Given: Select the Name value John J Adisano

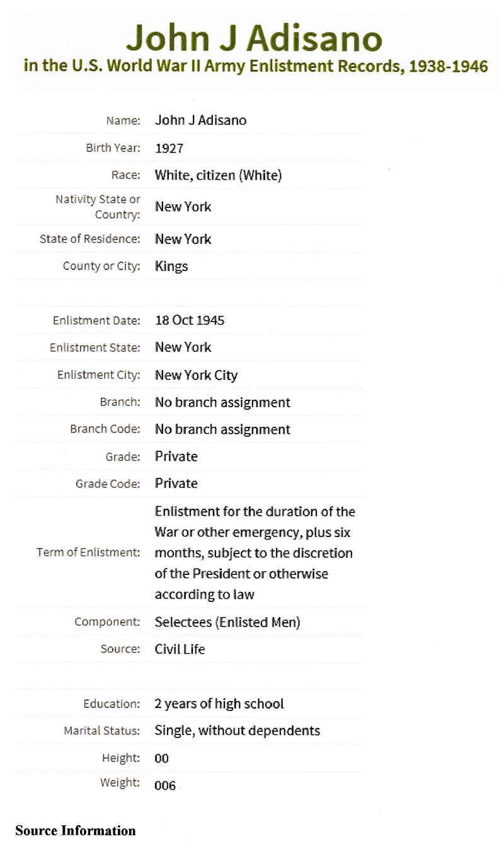Looking at the screenshot, I should tap(200, 120).
